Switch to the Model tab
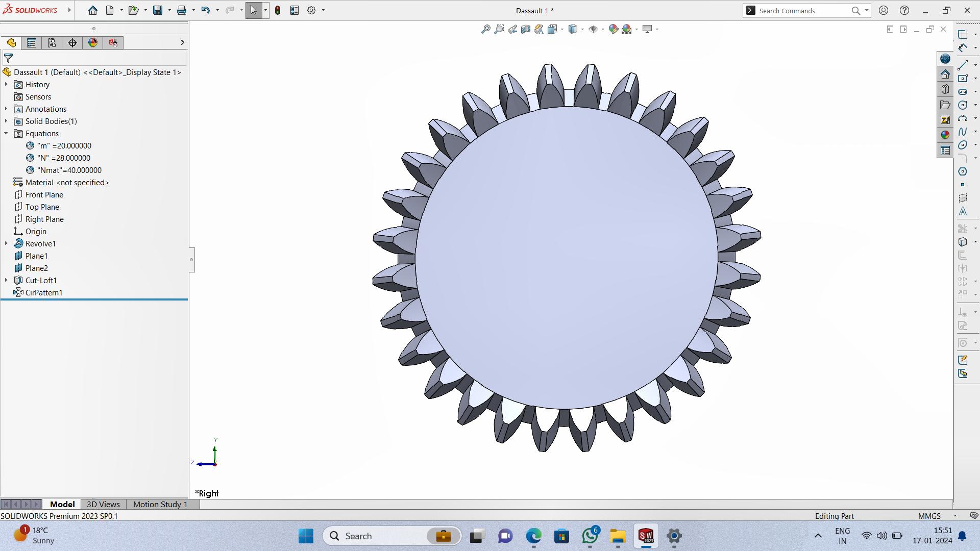This screenshot has width=980, height=551. (62, 504)
